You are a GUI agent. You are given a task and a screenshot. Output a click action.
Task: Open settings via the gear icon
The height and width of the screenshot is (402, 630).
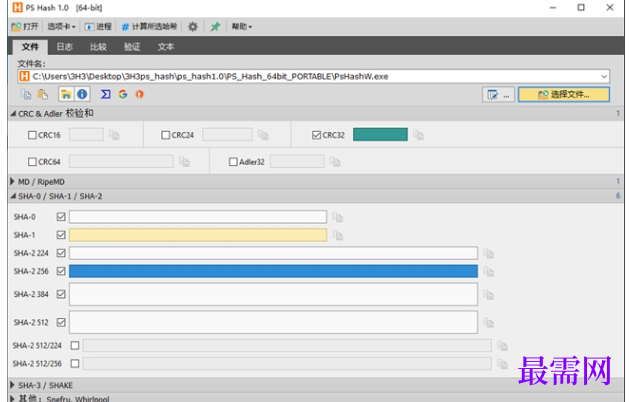193,27
